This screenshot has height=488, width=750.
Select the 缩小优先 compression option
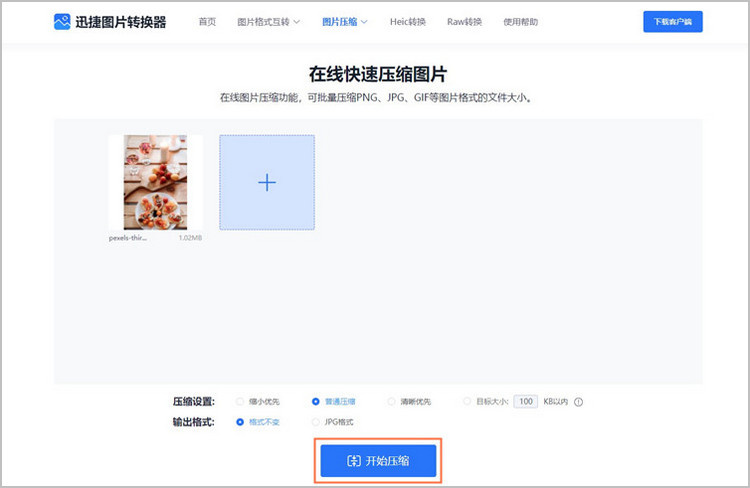[x=240, y=402]
